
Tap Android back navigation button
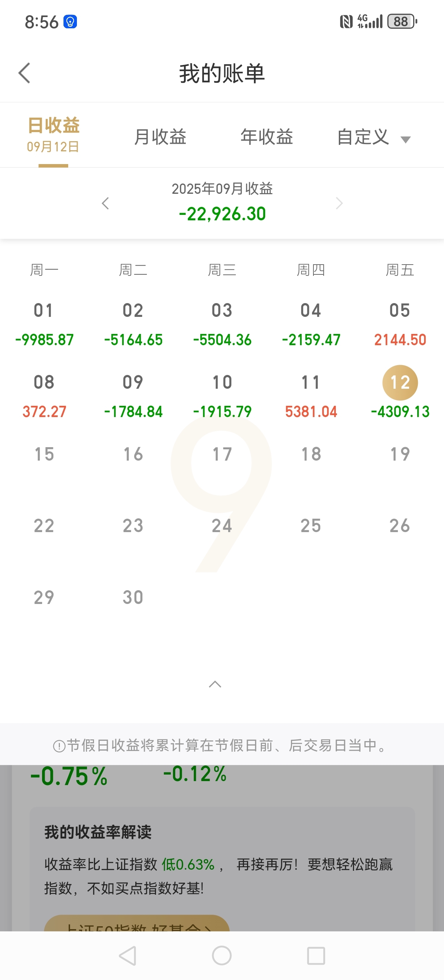pos(128,955)
